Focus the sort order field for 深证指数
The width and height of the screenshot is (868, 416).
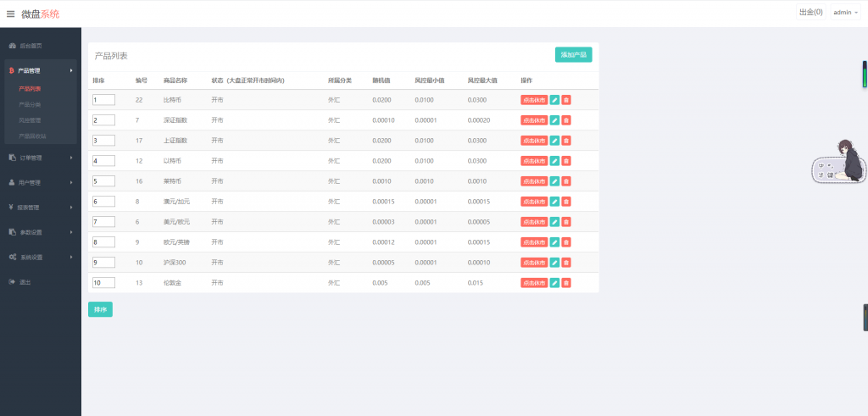[104, 120]
